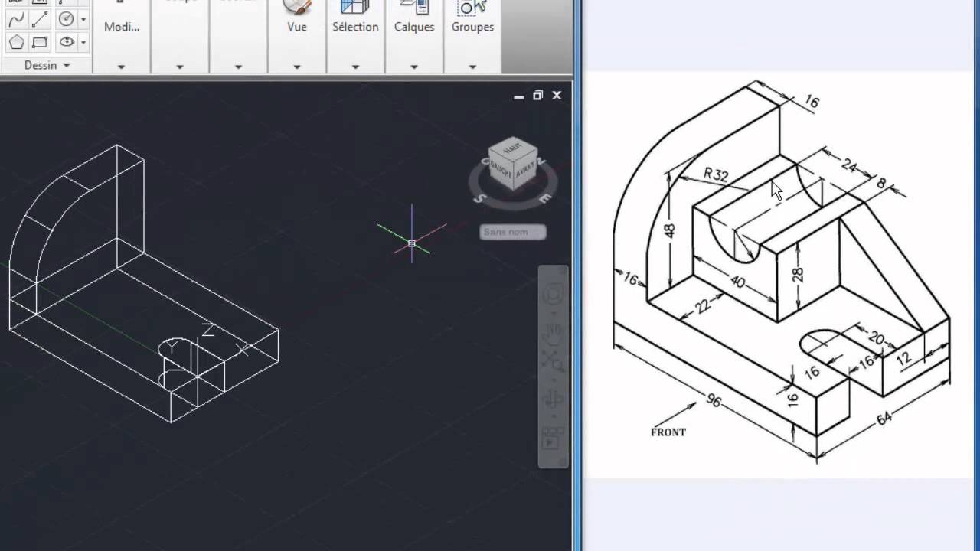Image resolution: width=980 pixels, height=551 pixels.
Task: Expand the panel arrow left of Vue
Action: [238, 67]
